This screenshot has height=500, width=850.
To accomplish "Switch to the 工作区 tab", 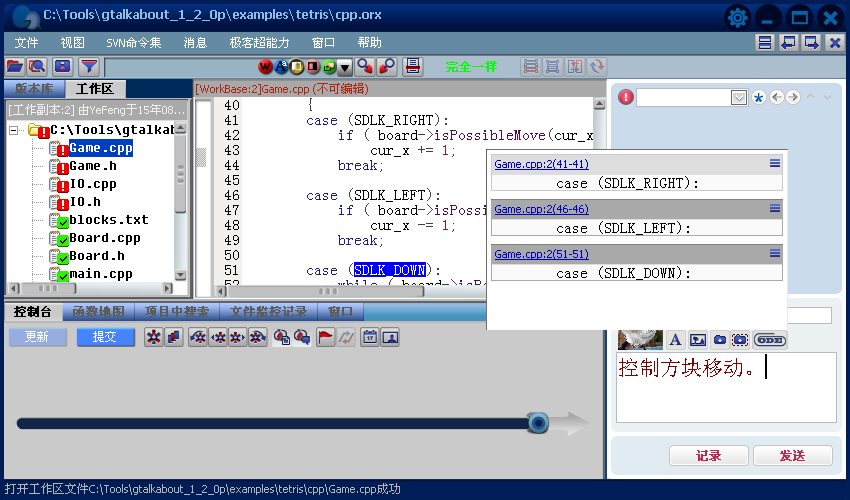I will tap(95, 88).
